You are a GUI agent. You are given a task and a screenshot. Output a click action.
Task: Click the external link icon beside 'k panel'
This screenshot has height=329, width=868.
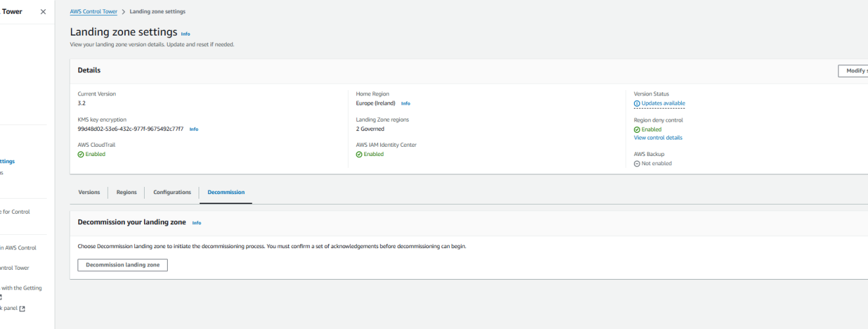click(22, 309)
